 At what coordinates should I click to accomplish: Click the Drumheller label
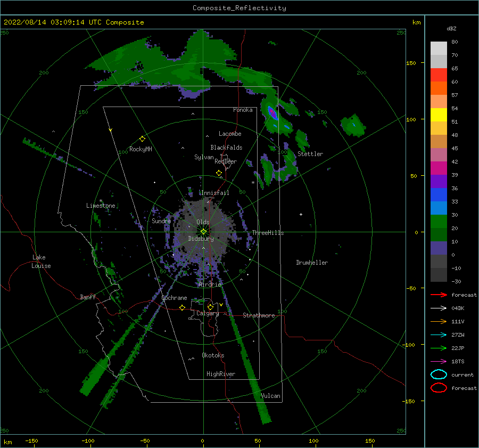(312, 263)
